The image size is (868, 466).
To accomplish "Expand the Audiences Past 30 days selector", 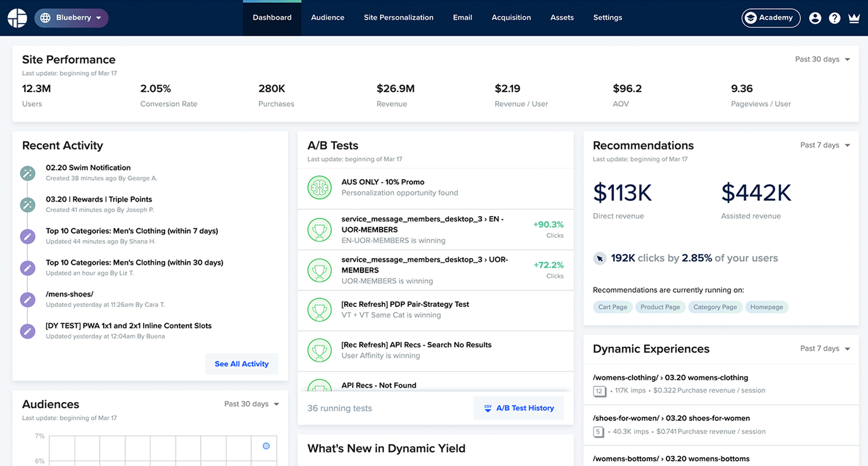I will 252,404.
